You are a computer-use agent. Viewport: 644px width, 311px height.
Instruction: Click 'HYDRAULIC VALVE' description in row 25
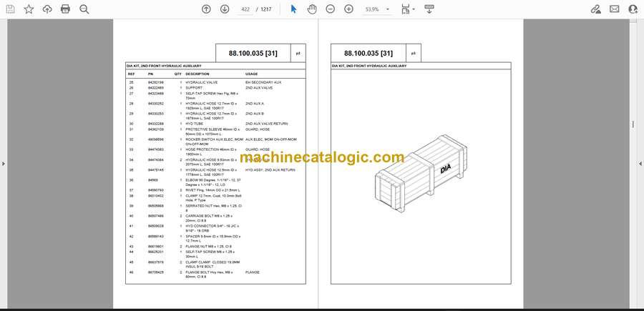click(202, 82)
